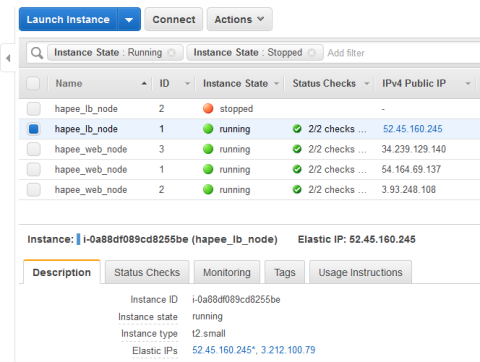Click the red stopped status indicator
This screenshot has height=362, width=480.
click(208, 108)
